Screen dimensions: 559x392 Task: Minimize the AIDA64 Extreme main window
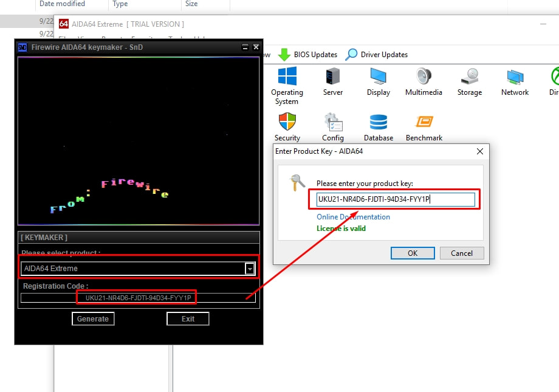click(543, 24)
